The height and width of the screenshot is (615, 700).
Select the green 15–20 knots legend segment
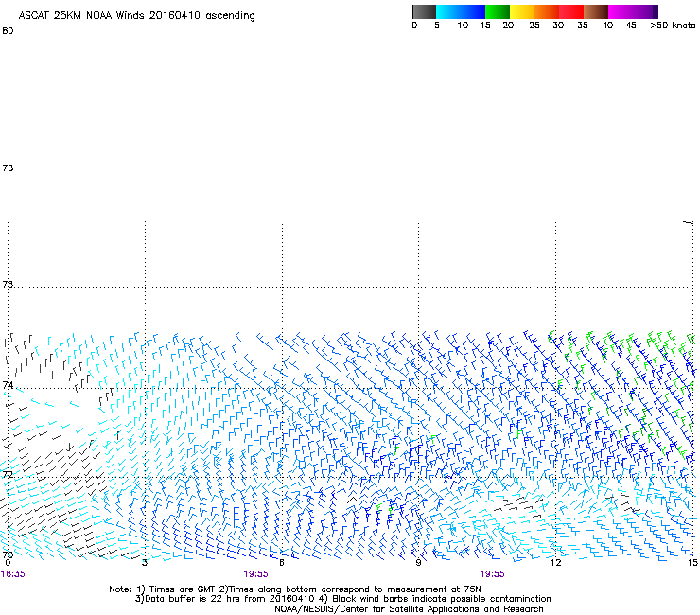pyautogui.click(x=498, y=11)
